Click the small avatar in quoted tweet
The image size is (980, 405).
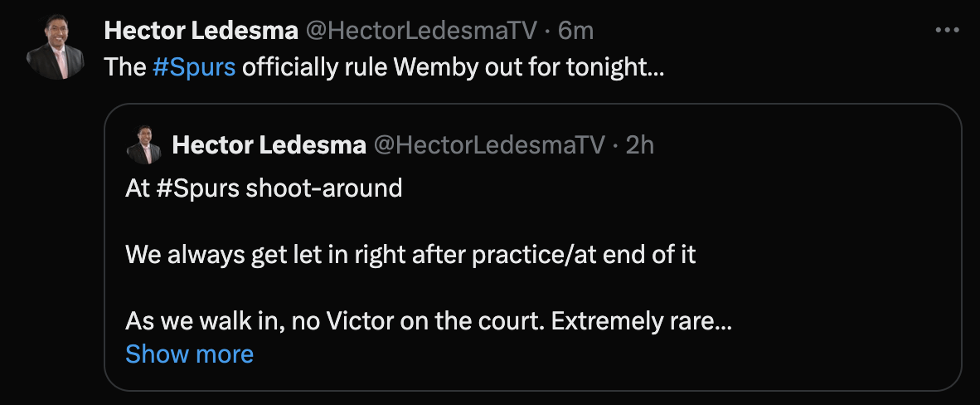[143, 145]
